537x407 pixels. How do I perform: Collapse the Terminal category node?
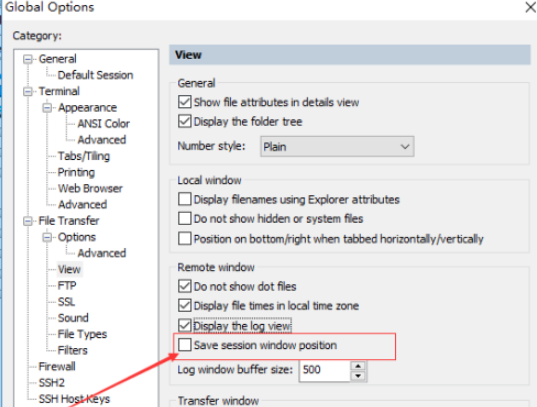point(28,92)
